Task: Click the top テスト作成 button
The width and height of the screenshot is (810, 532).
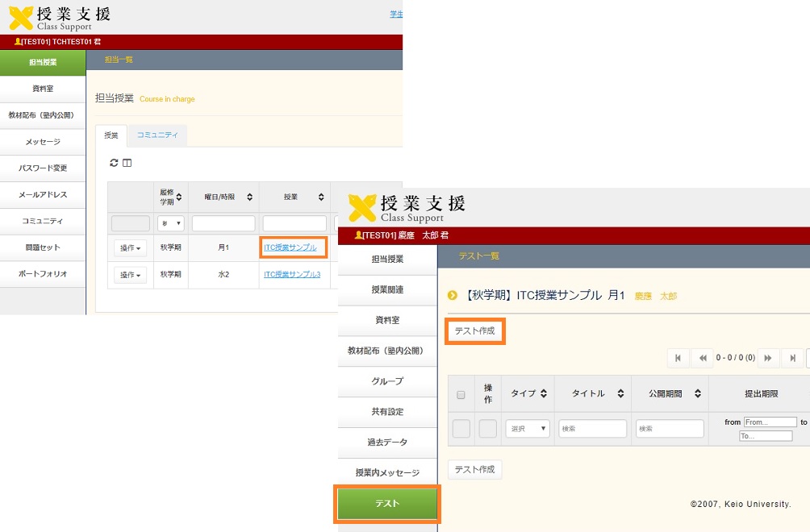Action: [x=475, y=331]
